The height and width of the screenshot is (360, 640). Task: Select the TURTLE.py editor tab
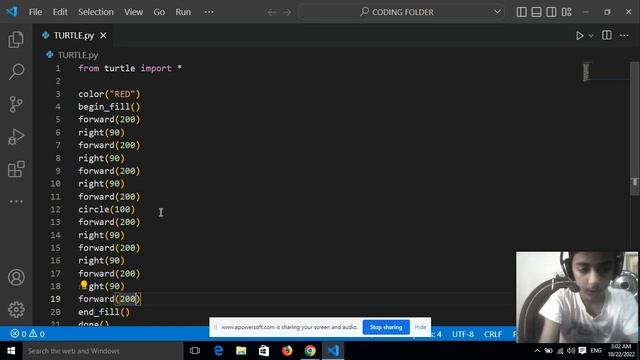(x=73, y=36)
